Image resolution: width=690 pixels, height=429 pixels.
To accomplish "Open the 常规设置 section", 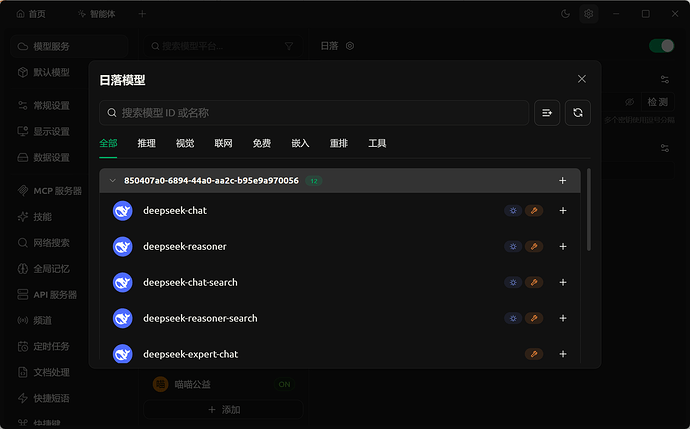I will click(x=44, y=106).
